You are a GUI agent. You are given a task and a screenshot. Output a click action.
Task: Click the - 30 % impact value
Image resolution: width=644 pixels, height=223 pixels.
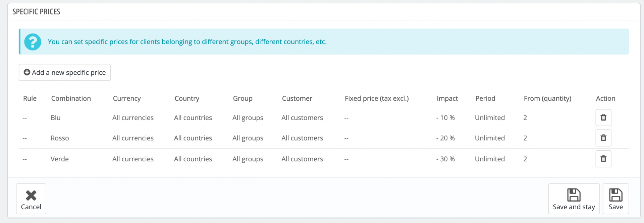(x=445, y=159)
